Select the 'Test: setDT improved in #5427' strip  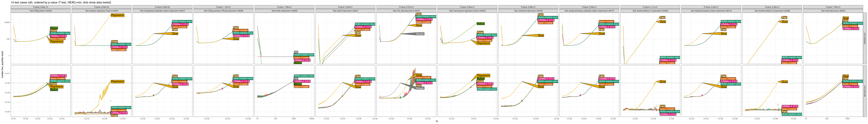pos(345,11)
